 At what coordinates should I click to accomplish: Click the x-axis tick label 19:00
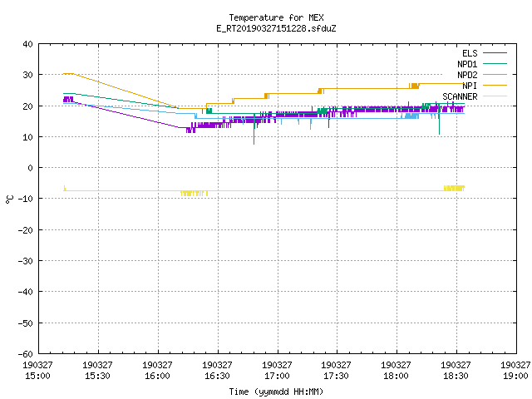pos(515,376)
